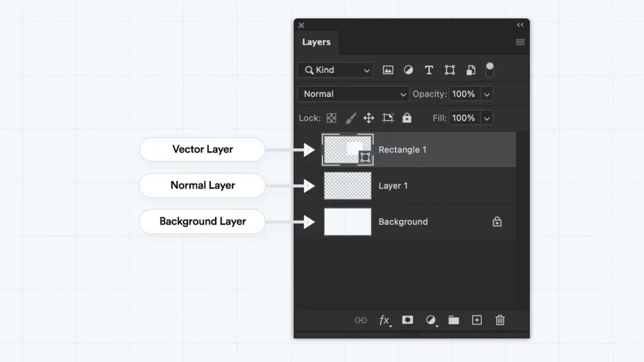Toggle layer filtering switch on or off

[489, 70]
